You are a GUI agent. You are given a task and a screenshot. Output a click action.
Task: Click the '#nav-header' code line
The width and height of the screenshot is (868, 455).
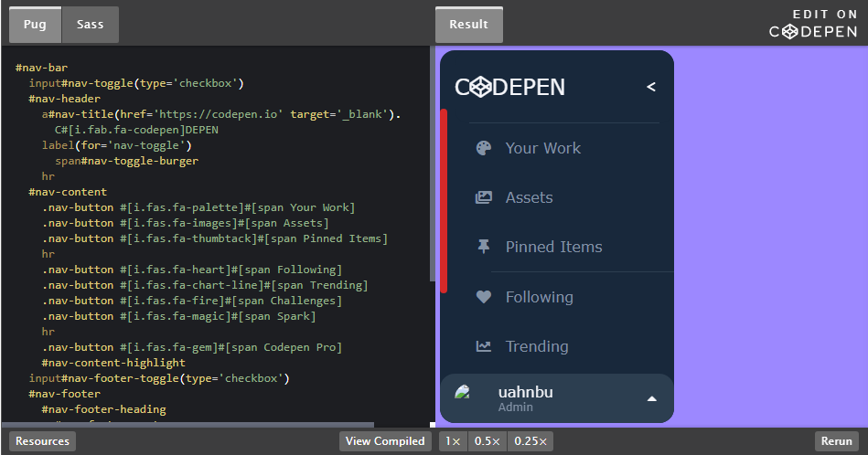(64, 99)
